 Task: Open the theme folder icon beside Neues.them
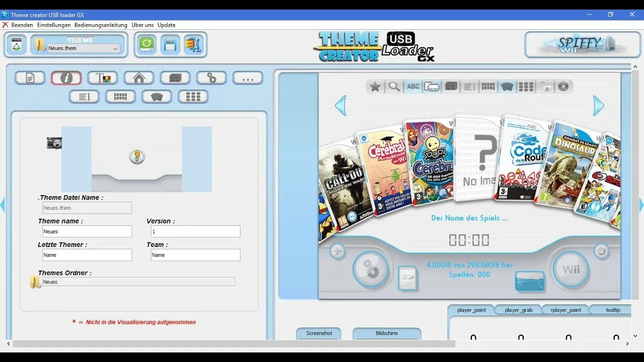coord(39,45)
